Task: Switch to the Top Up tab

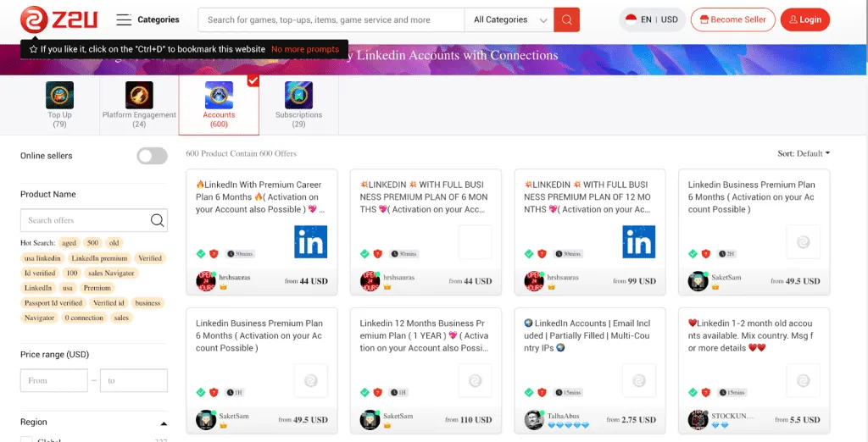Action: [60, 105]
